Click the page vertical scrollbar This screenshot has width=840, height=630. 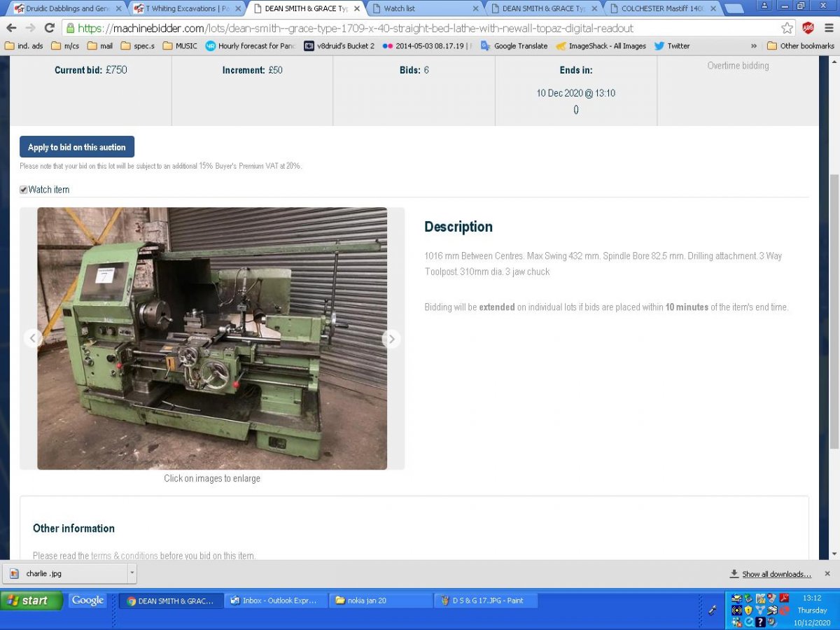834,311
